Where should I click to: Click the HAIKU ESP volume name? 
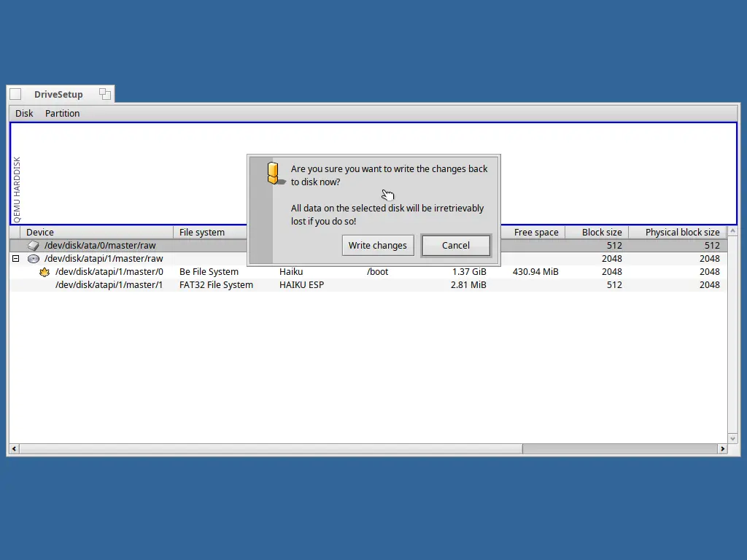301,285
